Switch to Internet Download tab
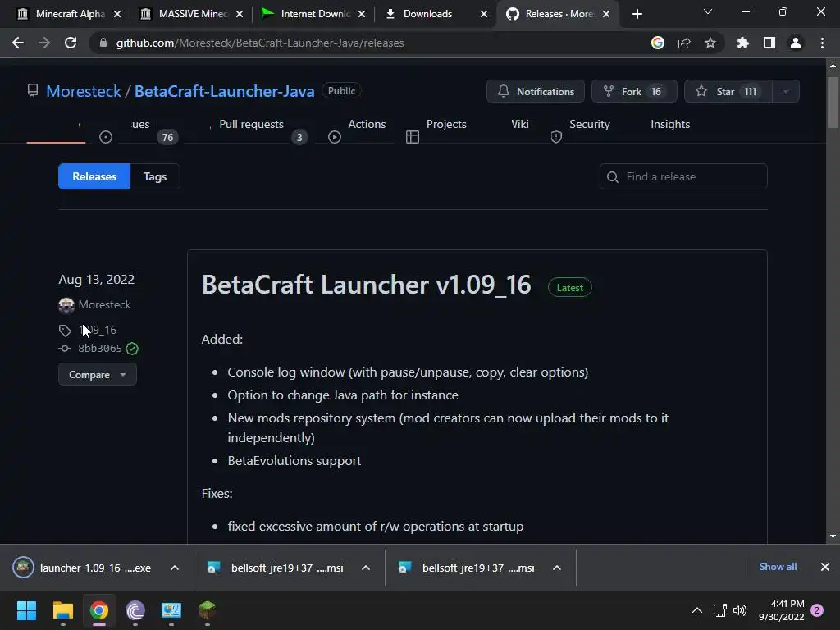This screenshot has width=840, height=630. 314,14
